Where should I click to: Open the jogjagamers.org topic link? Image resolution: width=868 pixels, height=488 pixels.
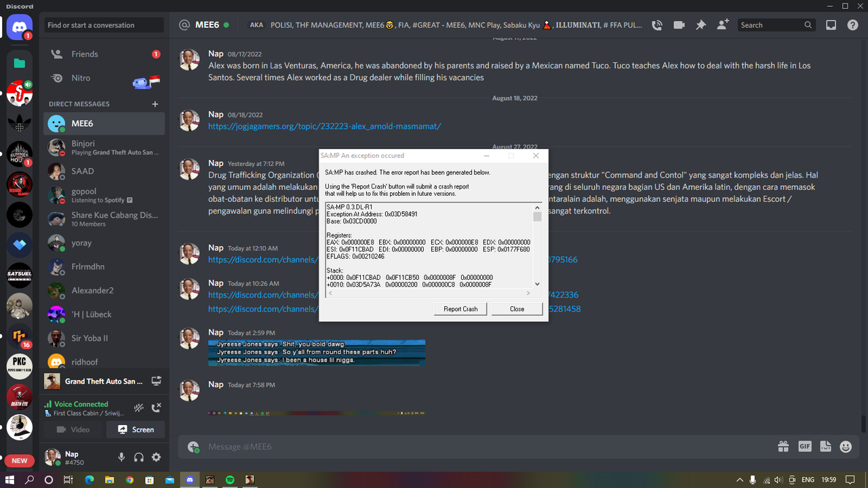pyautogui.click(x=324, y=126)
